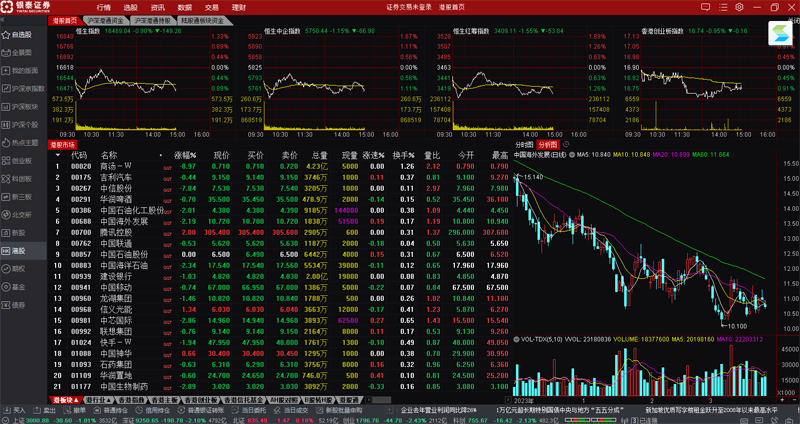
Task: Select 港股 HK icon in sidebar
Action: point(6,251)
